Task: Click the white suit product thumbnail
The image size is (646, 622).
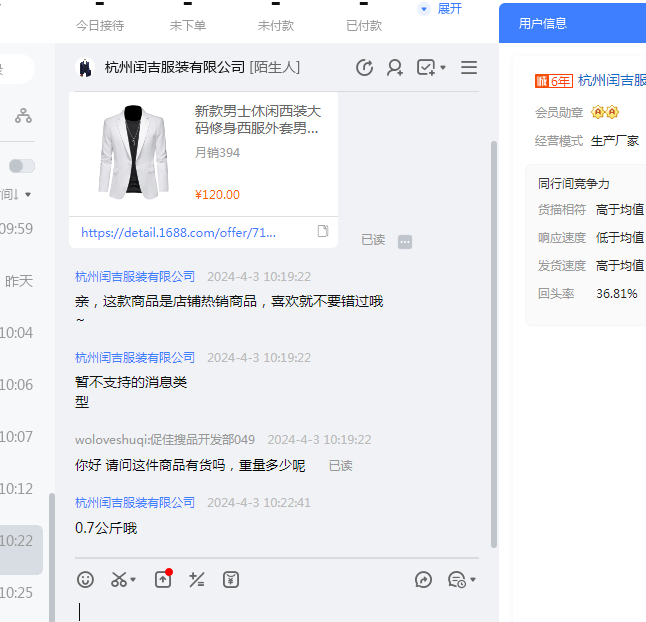Action: click(133, 152)
